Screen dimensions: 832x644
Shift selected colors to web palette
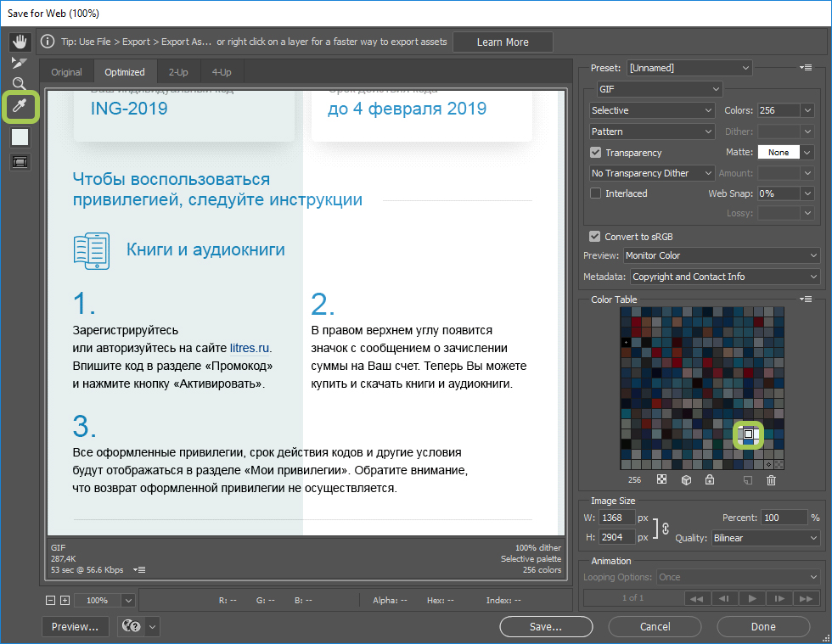686,479
